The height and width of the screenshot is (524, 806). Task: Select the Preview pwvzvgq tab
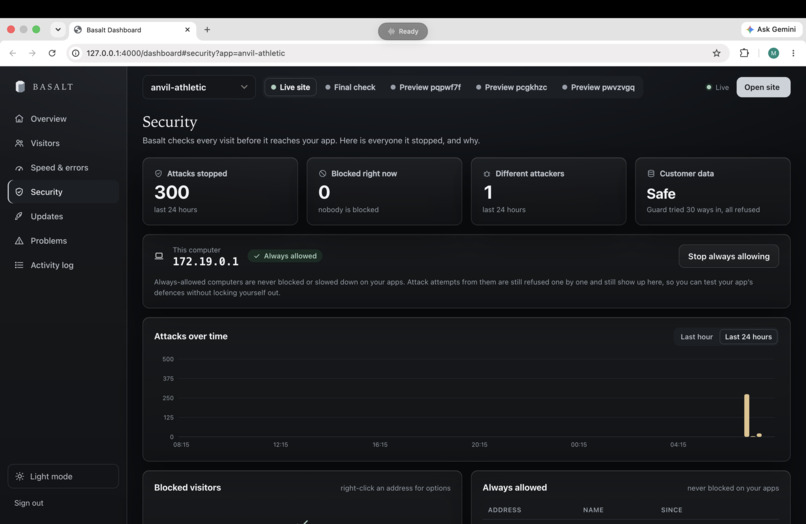pyautogui.click(x=598, y=87)
